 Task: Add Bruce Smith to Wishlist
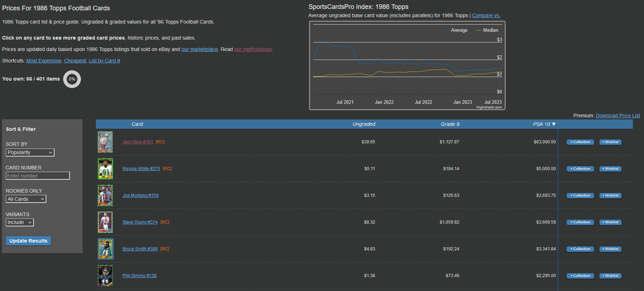click(610, 249)
